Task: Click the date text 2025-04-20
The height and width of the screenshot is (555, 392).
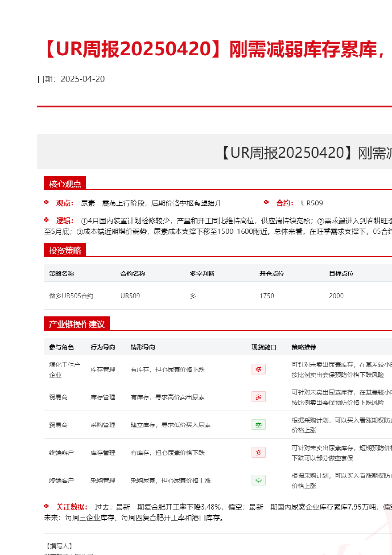Action: click(x=82, y=79)
